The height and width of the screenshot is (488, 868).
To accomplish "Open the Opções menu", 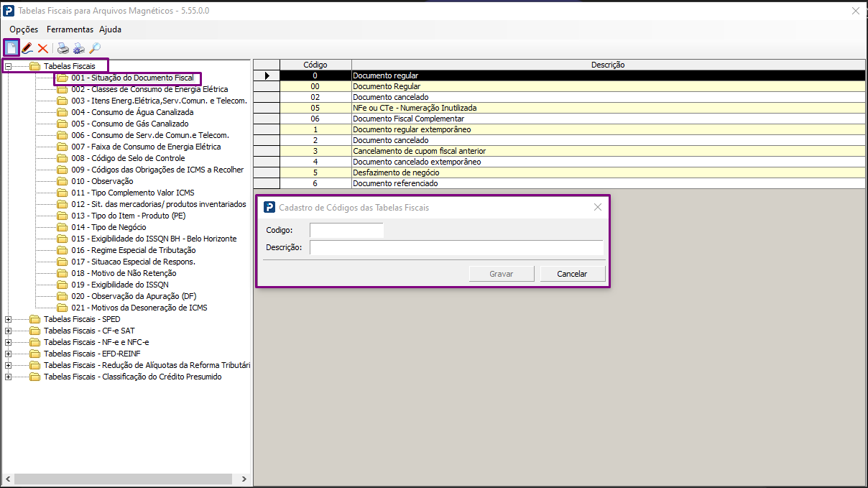I will (24, 29).
